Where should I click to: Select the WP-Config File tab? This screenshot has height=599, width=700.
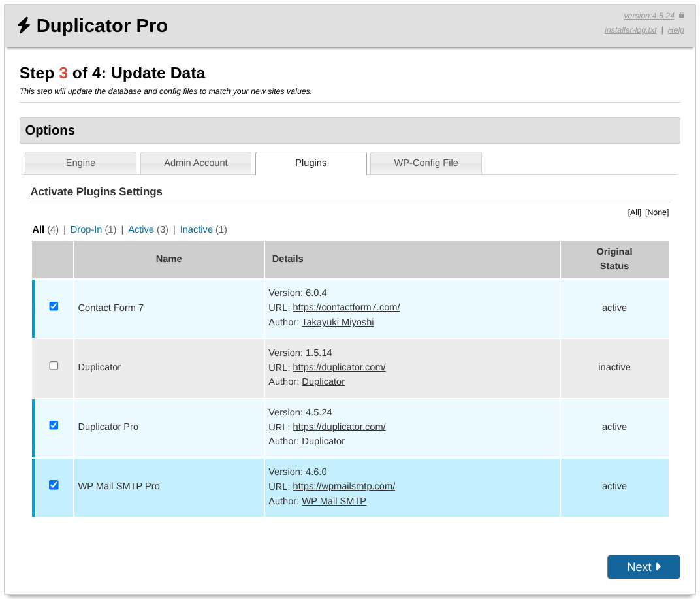pos(426,163)
